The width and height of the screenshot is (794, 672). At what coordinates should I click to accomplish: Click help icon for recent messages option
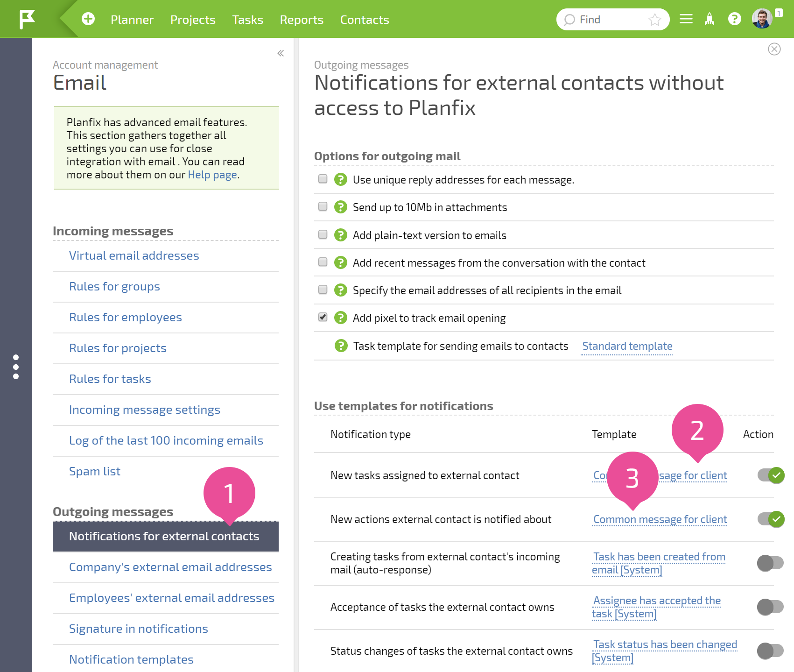click(341, 262)
